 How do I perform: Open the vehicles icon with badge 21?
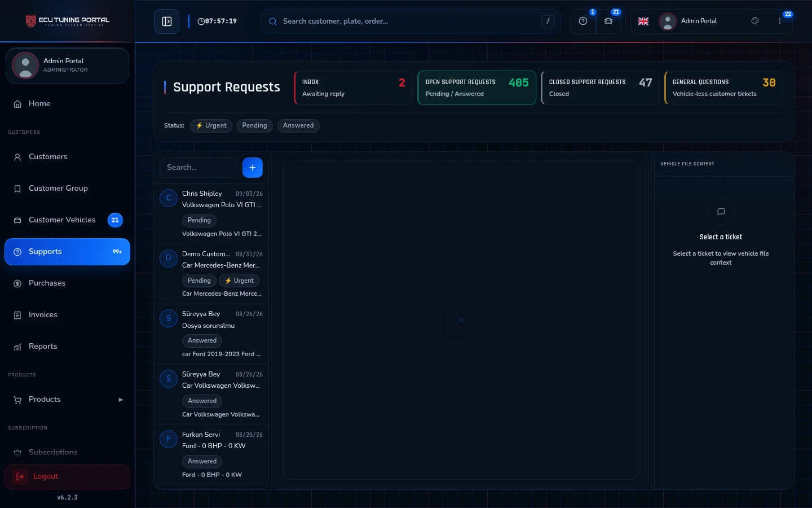coord(608,21)
